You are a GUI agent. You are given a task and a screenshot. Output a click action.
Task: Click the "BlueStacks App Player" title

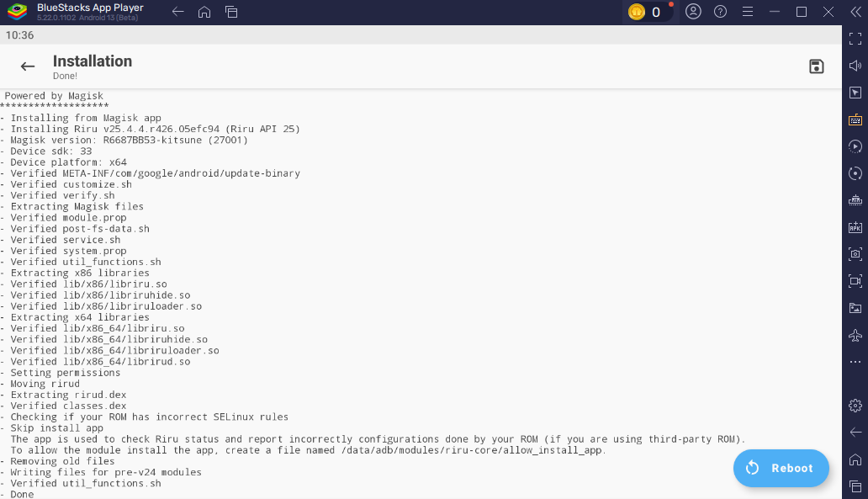(90, 8)
